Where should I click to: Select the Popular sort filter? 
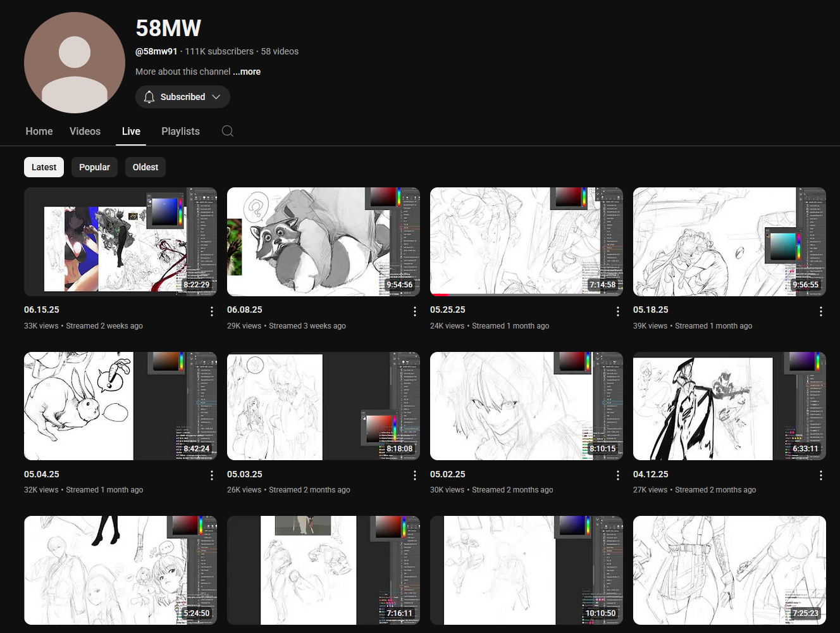94,167
